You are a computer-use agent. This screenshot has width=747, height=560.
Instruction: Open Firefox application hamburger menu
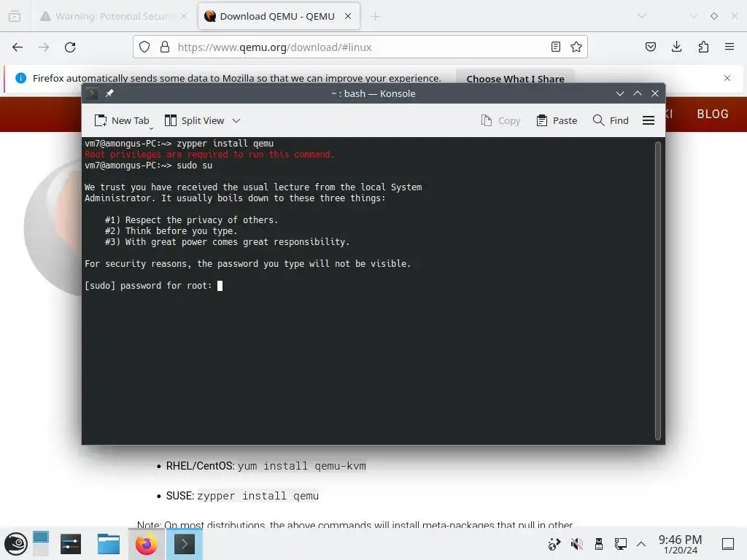click(729, 47)
